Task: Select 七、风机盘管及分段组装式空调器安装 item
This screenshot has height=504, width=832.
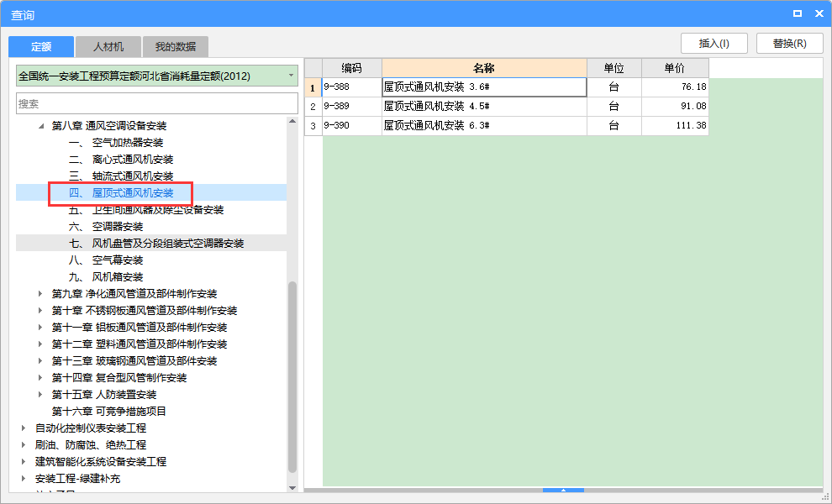Action: pos(156,244)
